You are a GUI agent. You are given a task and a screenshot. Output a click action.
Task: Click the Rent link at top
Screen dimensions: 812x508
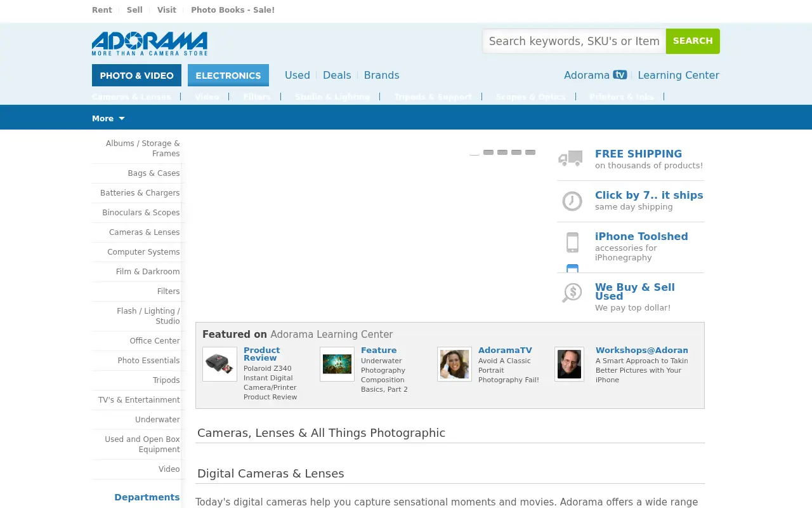[x=102, y=10]
